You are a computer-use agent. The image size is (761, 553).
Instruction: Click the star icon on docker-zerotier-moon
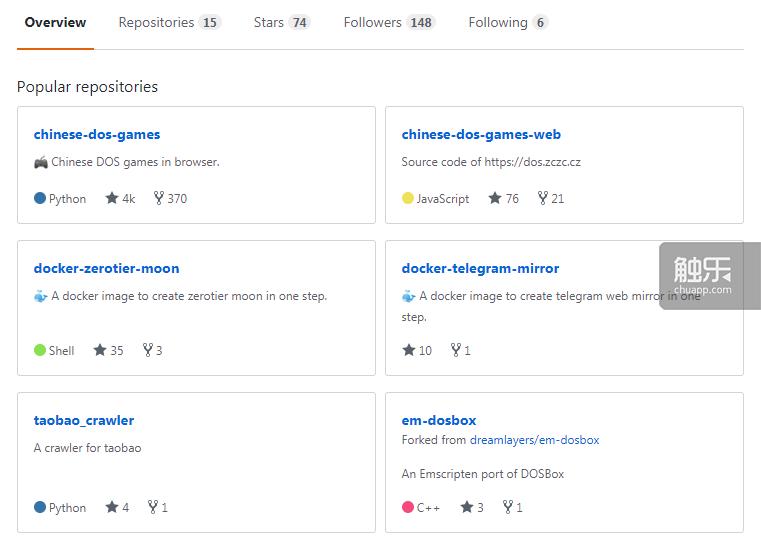(x=100, y=350)
